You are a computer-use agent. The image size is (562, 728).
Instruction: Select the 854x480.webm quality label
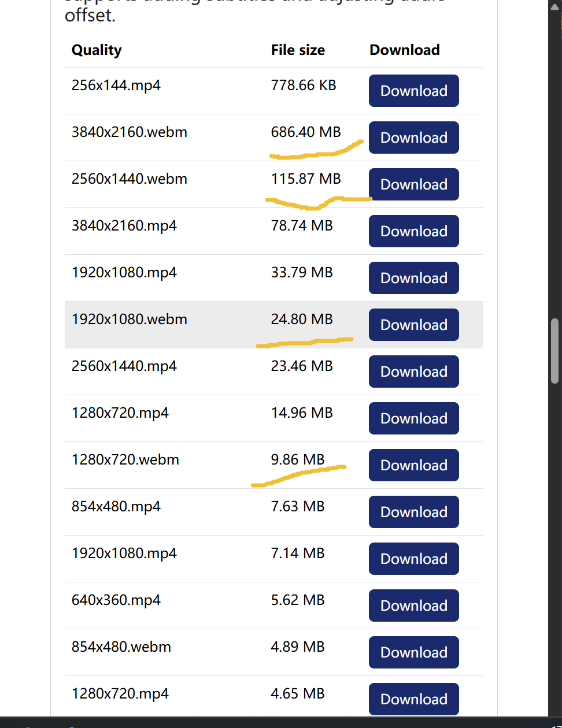pyautogui.click(x=121, y=647)
